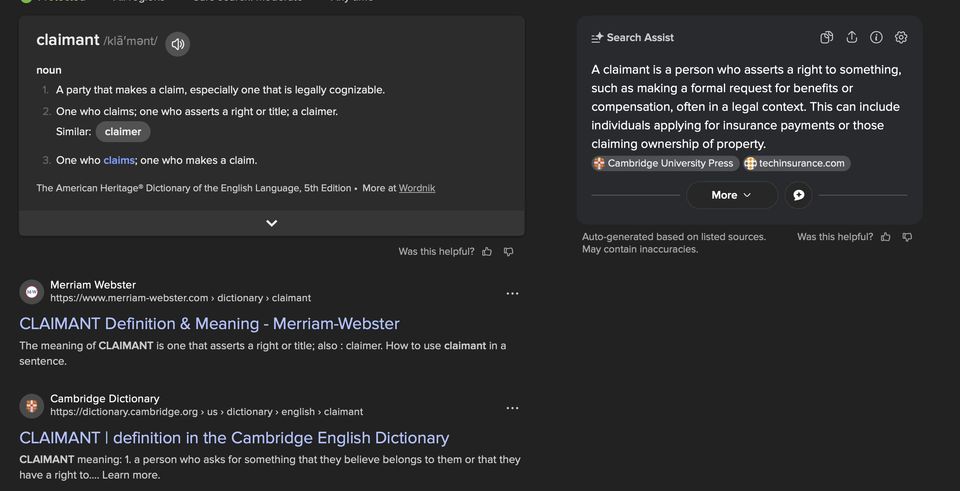
Task: Click the Merriam-Webster result snippet text
Action: [x=263, y=353]
